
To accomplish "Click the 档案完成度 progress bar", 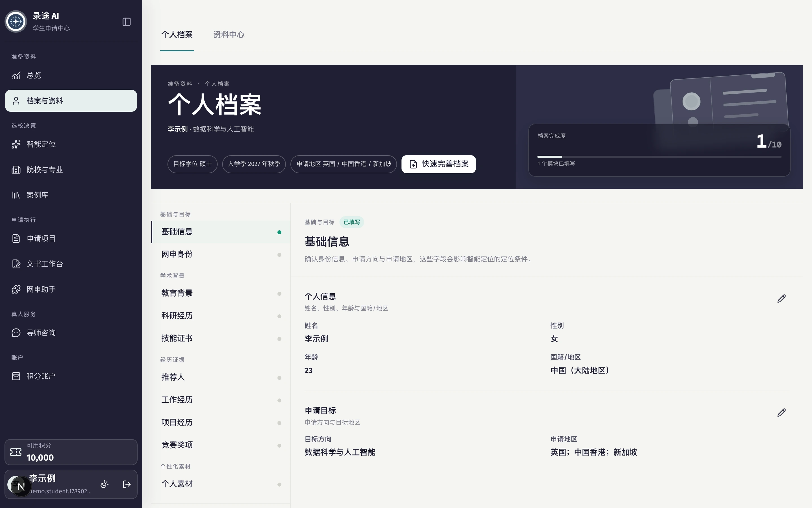I will click(x=659, y=157).
